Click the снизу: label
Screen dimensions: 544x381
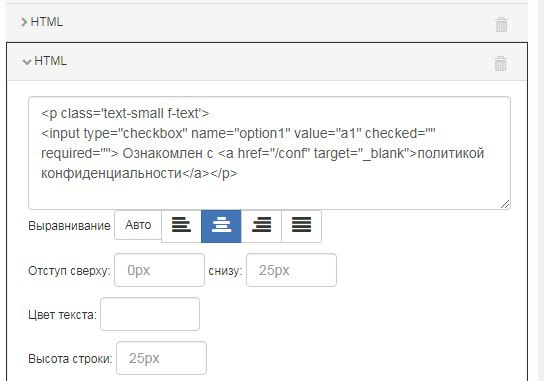click(225, 271)
